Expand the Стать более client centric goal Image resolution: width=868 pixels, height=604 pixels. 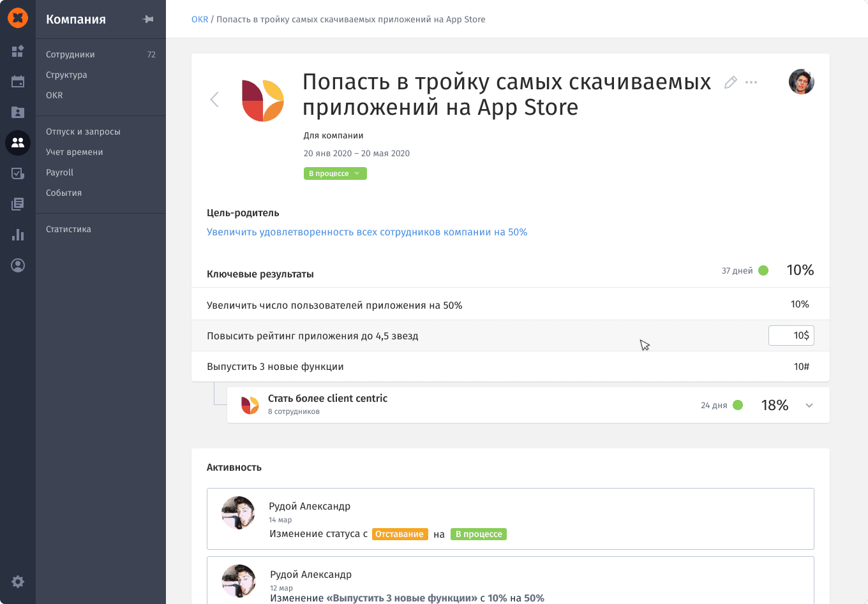[809, 406]
